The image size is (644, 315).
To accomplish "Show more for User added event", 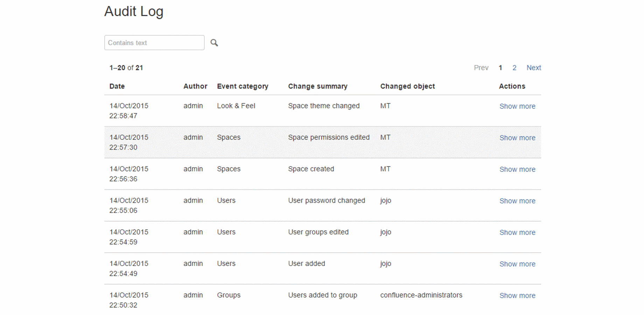I will point(517,264).
